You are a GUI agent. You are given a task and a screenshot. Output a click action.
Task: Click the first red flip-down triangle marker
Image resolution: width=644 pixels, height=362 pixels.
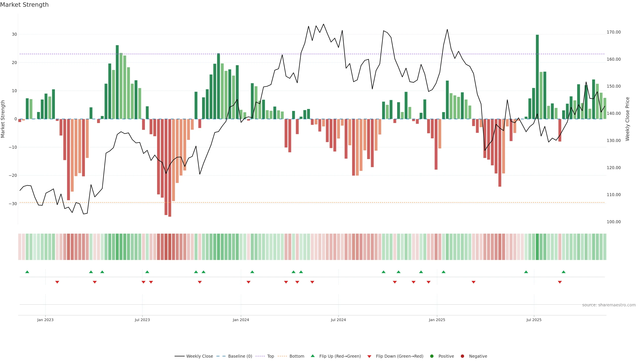(57, 282)
